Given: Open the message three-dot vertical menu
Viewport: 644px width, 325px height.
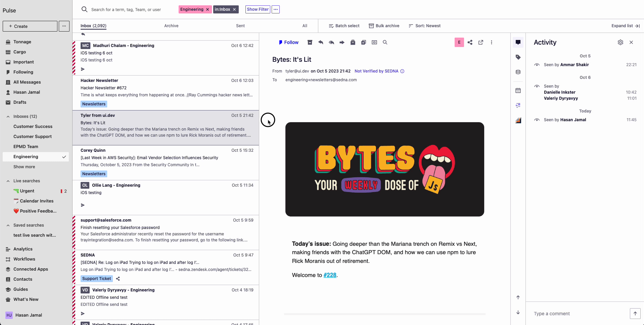Looking at the screenshot, I should 492,42.
